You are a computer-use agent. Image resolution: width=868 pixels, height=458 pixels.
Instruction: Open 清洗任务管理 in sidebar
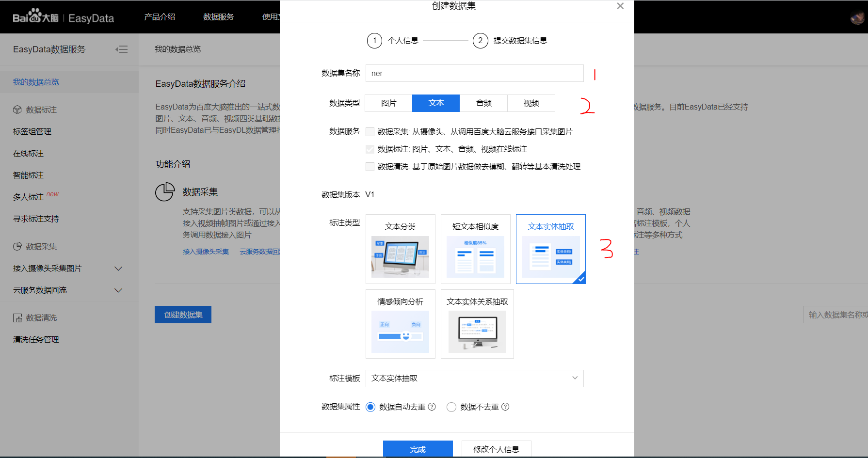pos(36,340)
